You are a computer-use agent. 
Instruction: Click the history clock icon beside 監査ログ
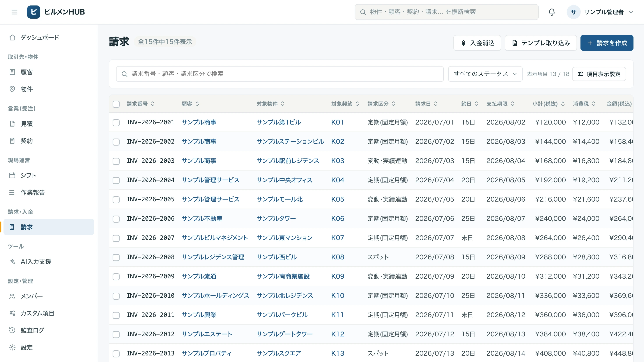pos(12,330)
